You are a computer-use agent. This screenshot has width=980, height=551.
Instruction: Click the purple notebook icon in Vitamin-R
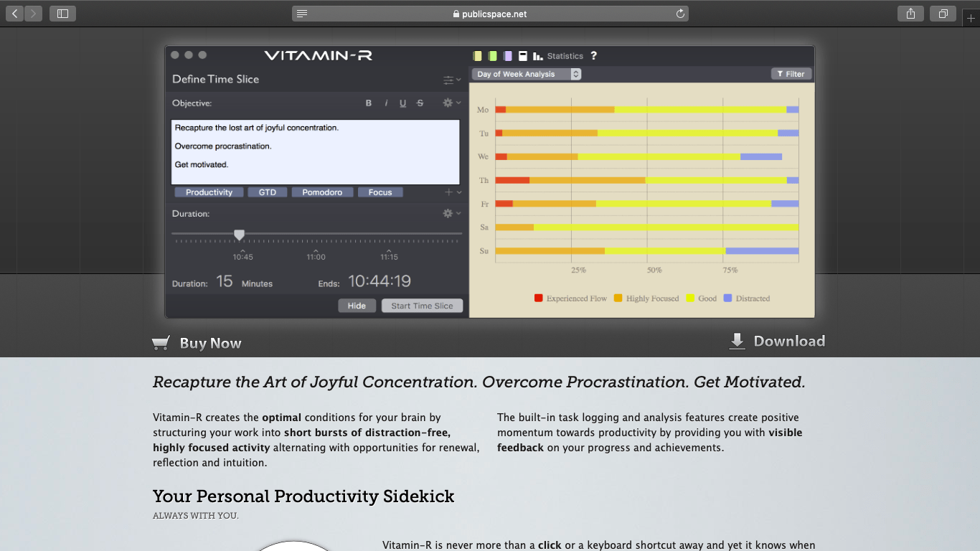[x=508, y=56]
